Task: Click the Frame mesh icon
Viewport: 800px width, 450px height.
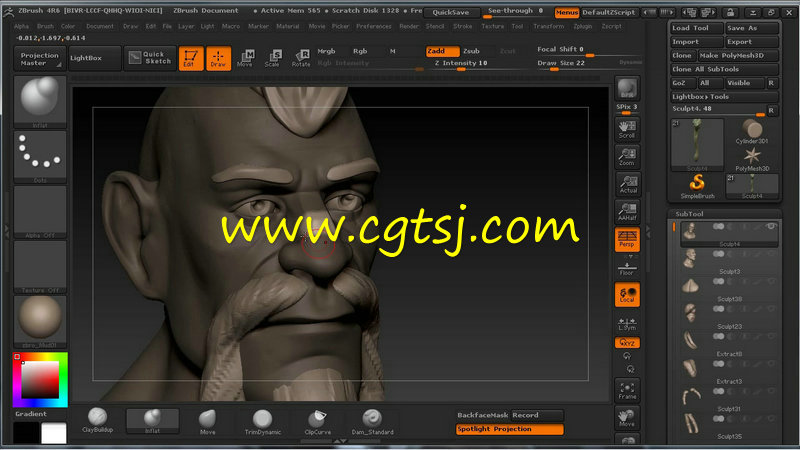Action: pyautogui.click(x=627, y=390)
